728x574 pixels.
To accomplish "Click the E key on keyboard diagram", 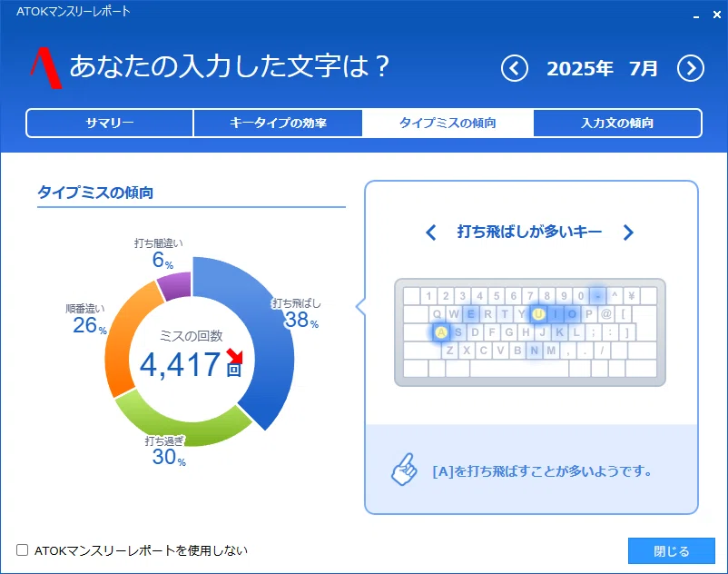I will (x=471, y=314).
